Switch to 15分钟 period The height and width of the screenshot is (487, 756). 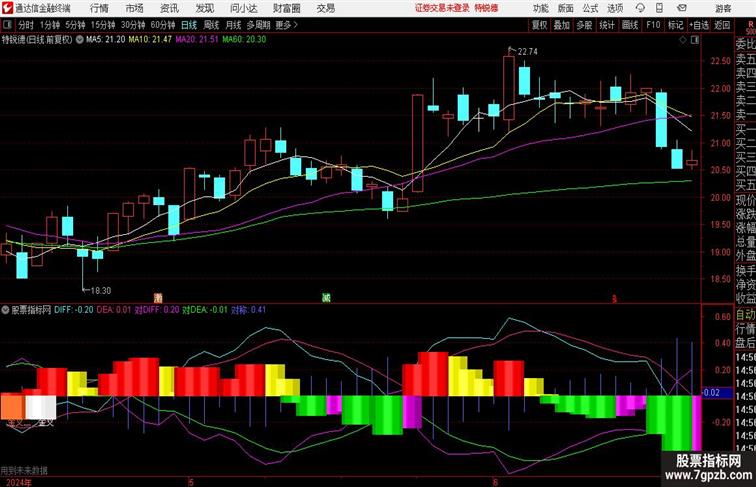tap(103, 25)
